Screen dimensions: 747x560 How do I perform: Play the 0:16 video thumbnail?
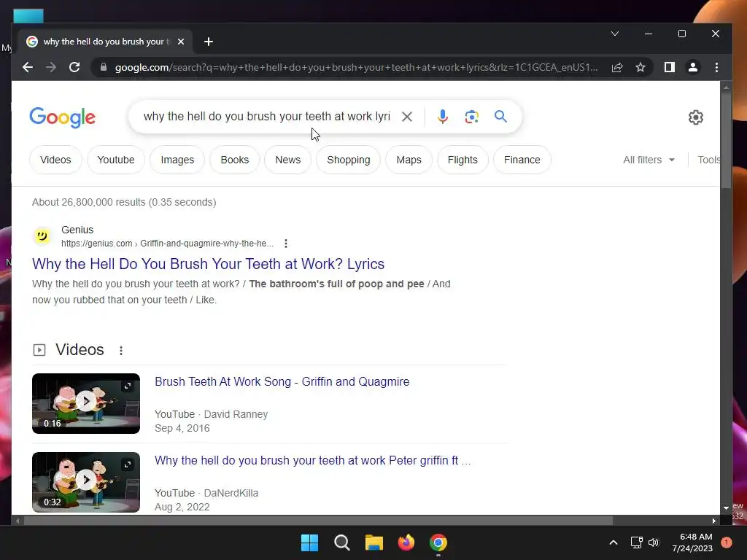(x=86, y=403)
